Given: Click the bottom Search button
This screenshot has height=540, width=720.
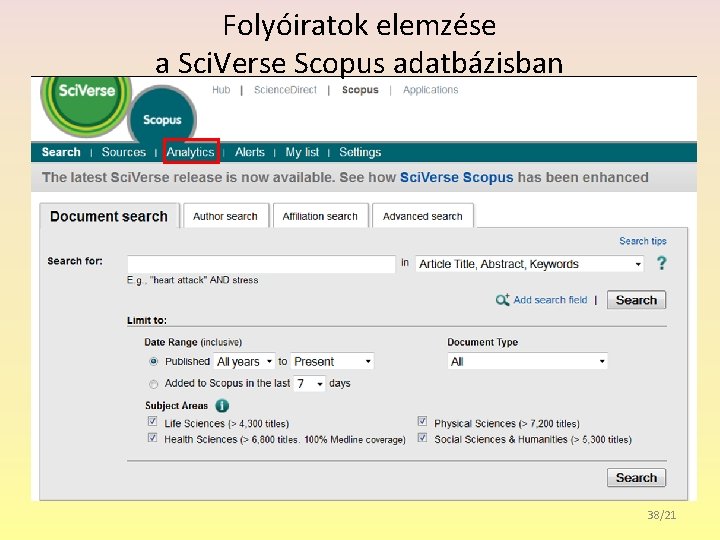Looking at the screenshot, I should (636, 478).
